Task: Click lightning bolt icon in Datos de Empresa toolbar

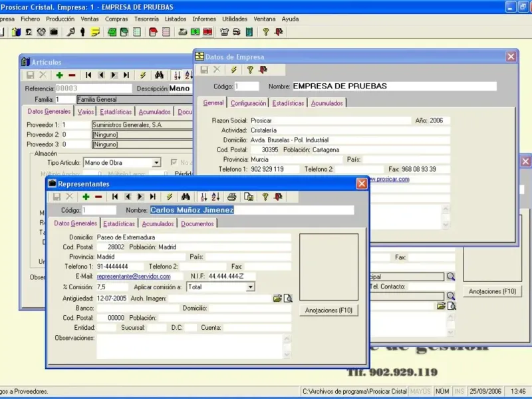Action: (x=234, y=70)
